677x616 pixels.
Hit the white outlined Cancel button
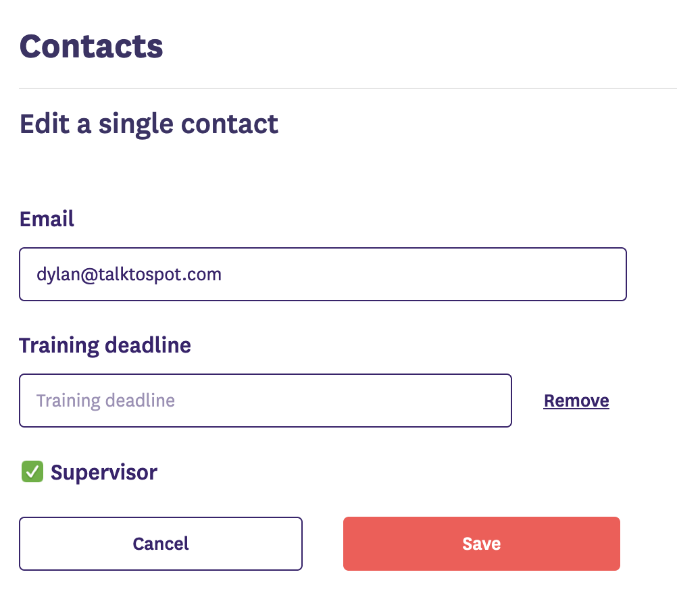pyautogui.click(x=160, y=544)
